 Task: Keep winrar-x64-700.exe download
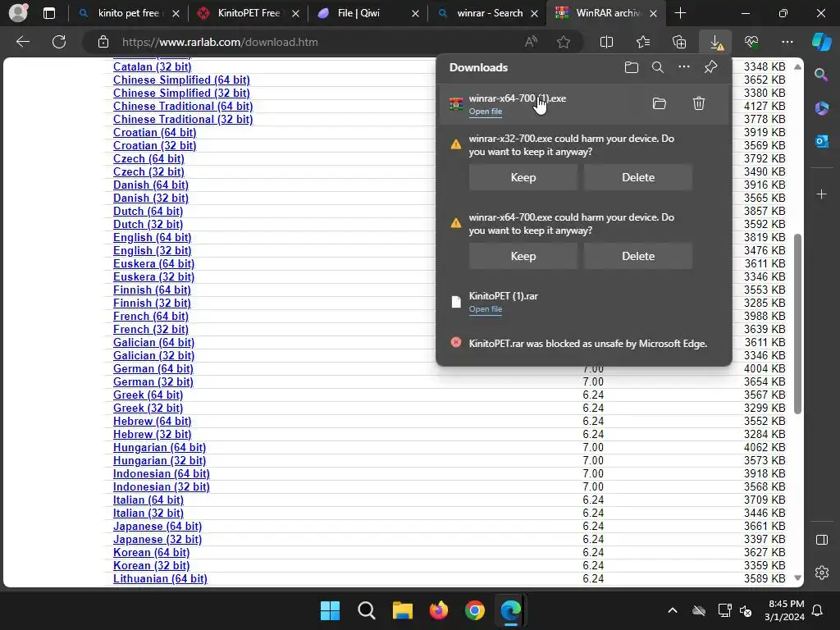click(x=523, y=256)
